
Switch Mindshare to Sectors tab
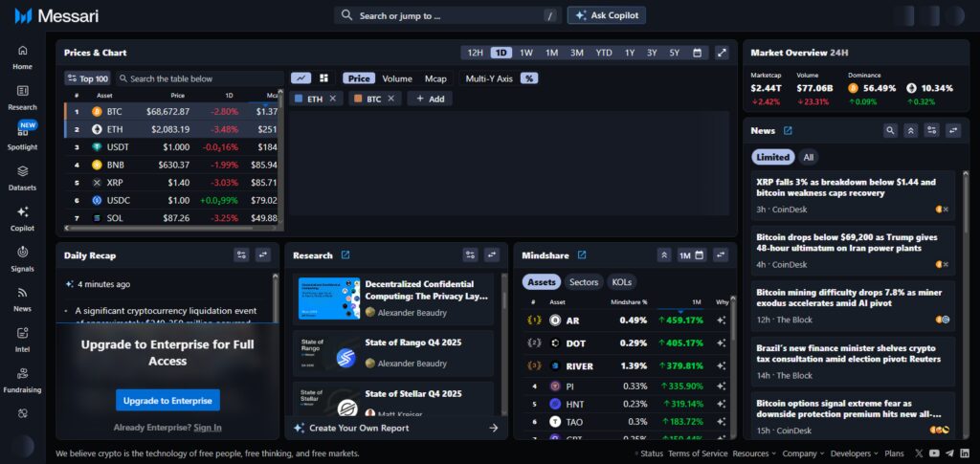pos(583,281)
